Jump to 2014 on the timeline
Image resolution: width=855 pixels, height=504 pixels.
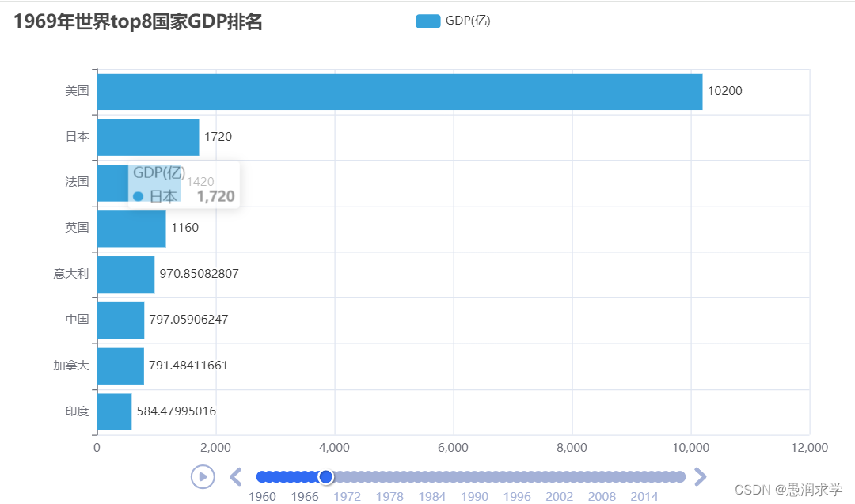pos(644,496)
